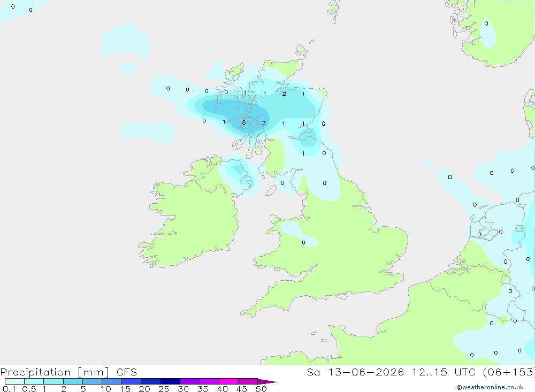Image resolution: width=535 pixels, height=392 pixels.
Task: Pick the 15–20 mm legend swatch
Action: click(x=132, y=381)
